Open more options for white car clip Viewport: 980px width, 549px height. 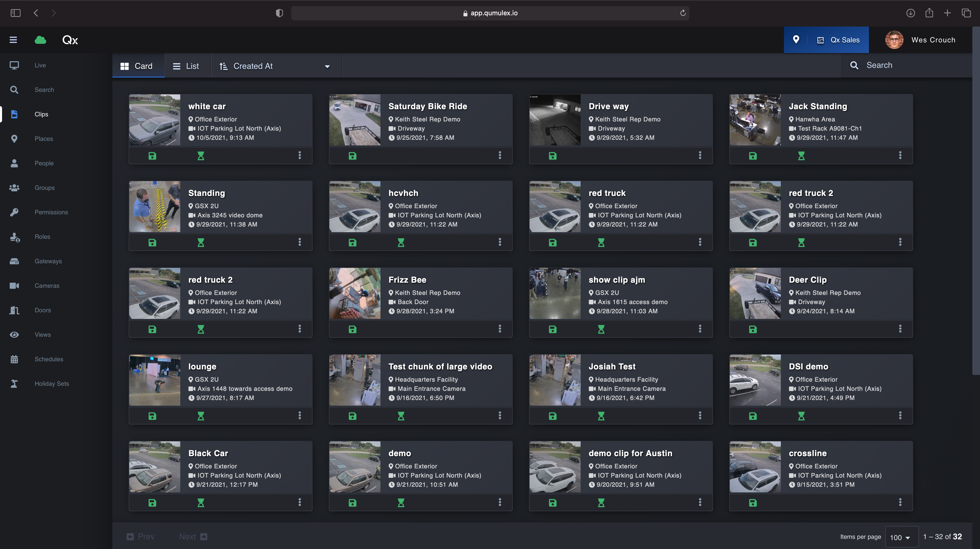[x=300, y=155]
